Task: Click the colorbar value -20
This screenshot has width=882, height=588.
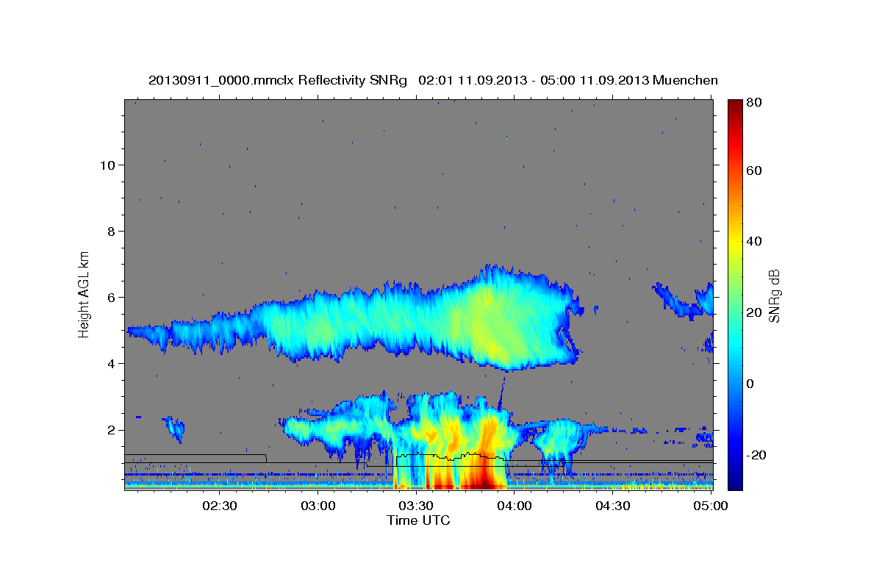Action: tap(757, 455)
